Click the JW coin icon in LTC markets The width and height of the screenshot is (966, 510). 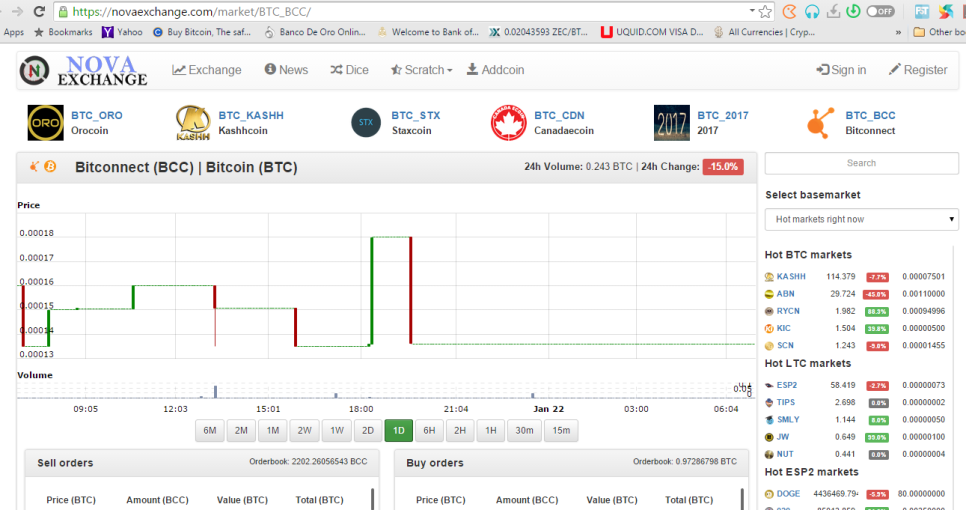[x=769, y=437]
